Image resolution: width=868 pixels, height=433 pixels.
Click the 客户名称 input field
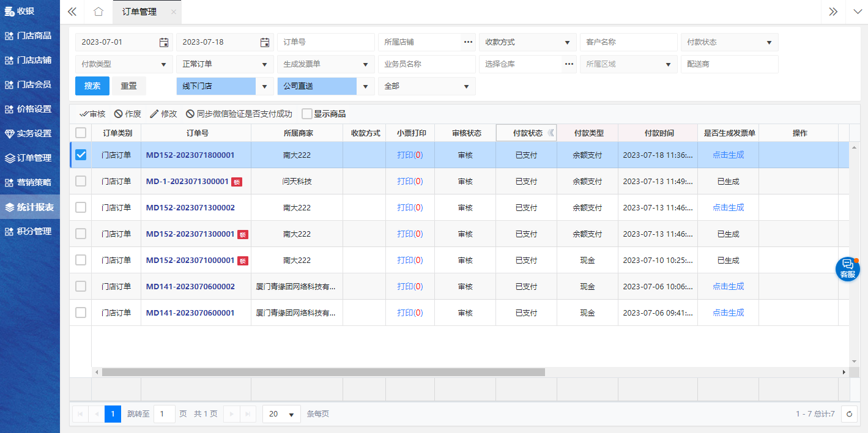tap(629, 42)
